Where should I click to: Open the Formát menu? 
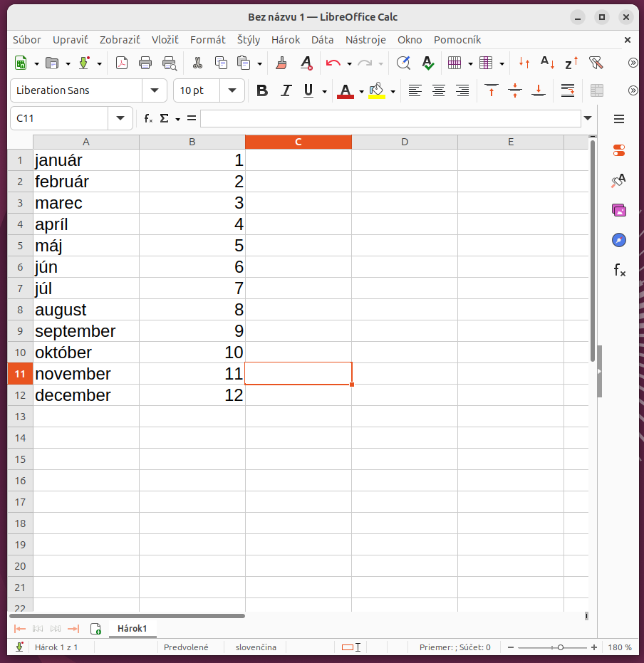point(207,40)
